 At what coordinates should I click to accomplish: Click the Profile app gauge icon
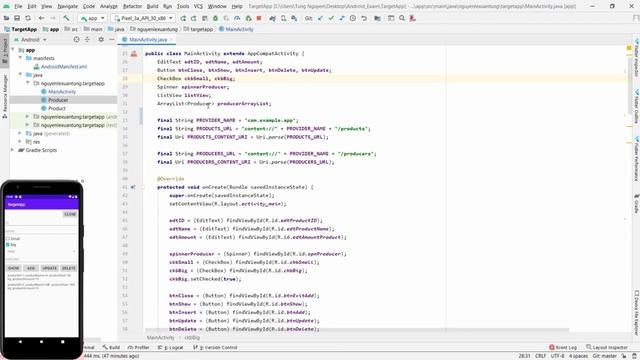[237, 18]
